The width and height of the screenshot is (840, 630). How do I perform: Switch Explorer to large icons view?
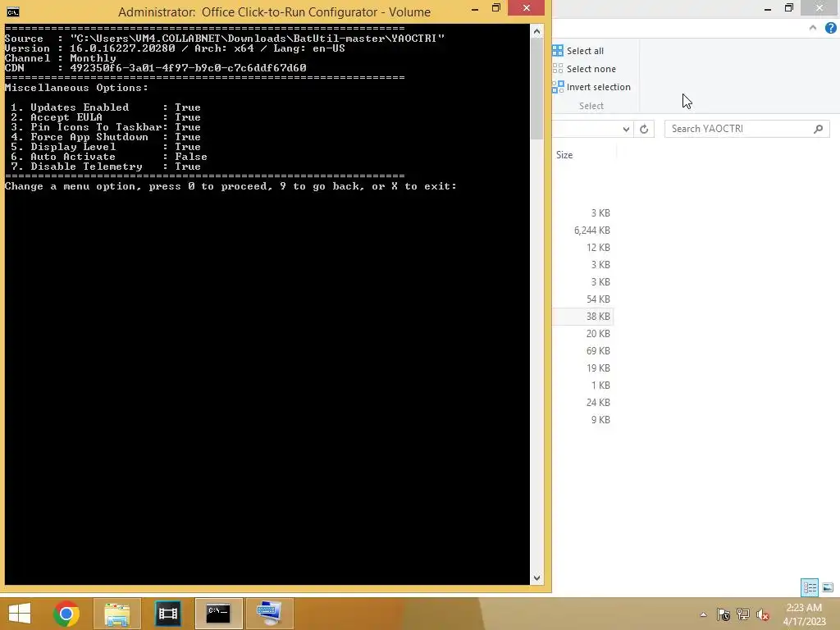828,587
